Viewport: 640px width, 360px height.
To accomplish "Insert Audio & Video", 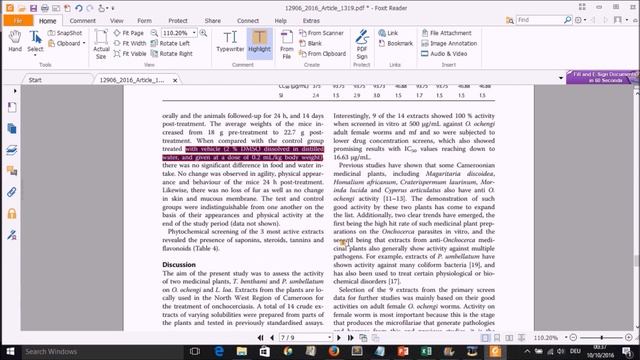I will pos(444,53).
